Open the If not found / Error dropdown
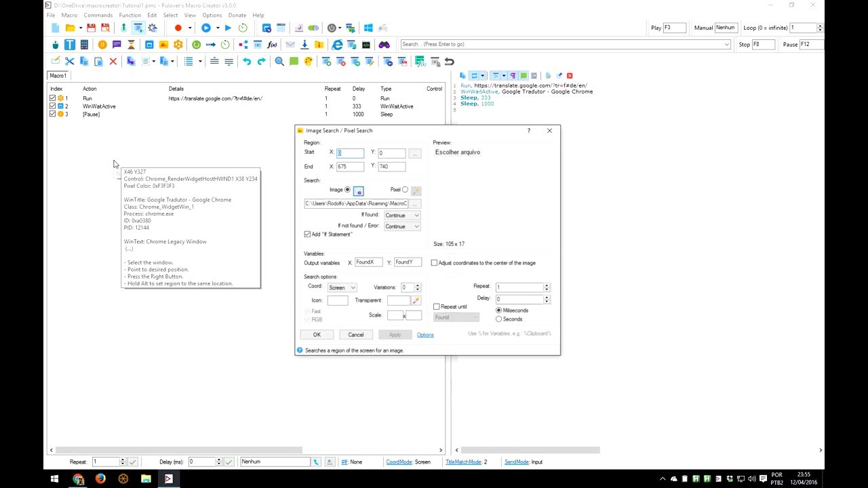This screenshot has width=868, height=488. tap(402, 226)
